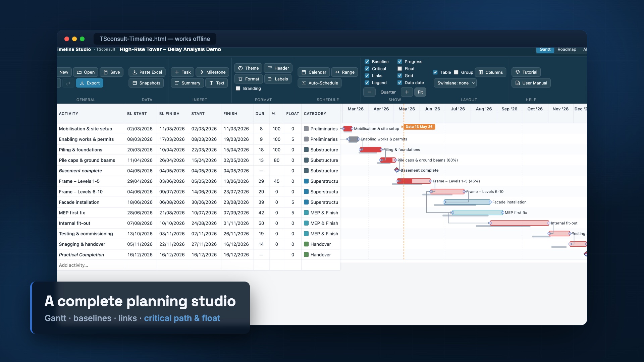The height and width of the screenshot is (362, 644).
Task: Click the Handover swatch for Snagging & handover
Action: click(306, 244)
